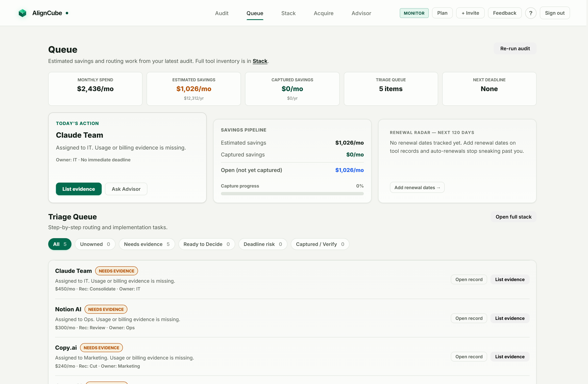
Task: Go to the Stack tab
Action: click(288, 13)
